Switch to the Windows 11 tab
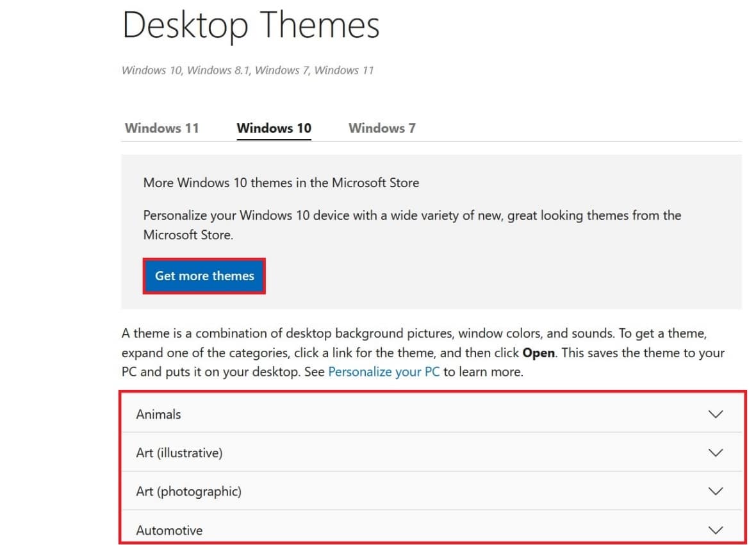The image size is (756, 545). 161,128
